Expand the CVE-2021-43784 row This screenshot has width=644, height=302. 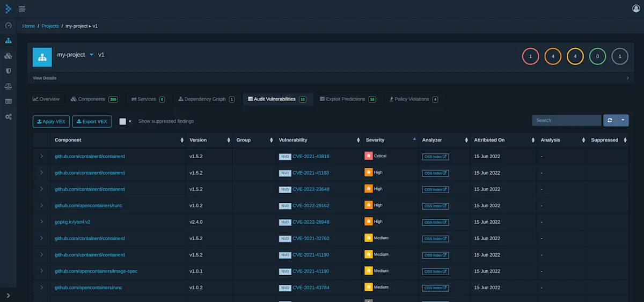point(41,288)
